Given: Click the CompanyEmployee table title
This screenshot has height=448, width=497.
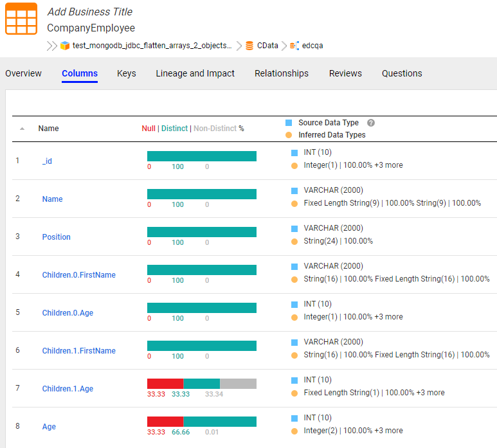Looking at the screenshot, I should 91,28.
